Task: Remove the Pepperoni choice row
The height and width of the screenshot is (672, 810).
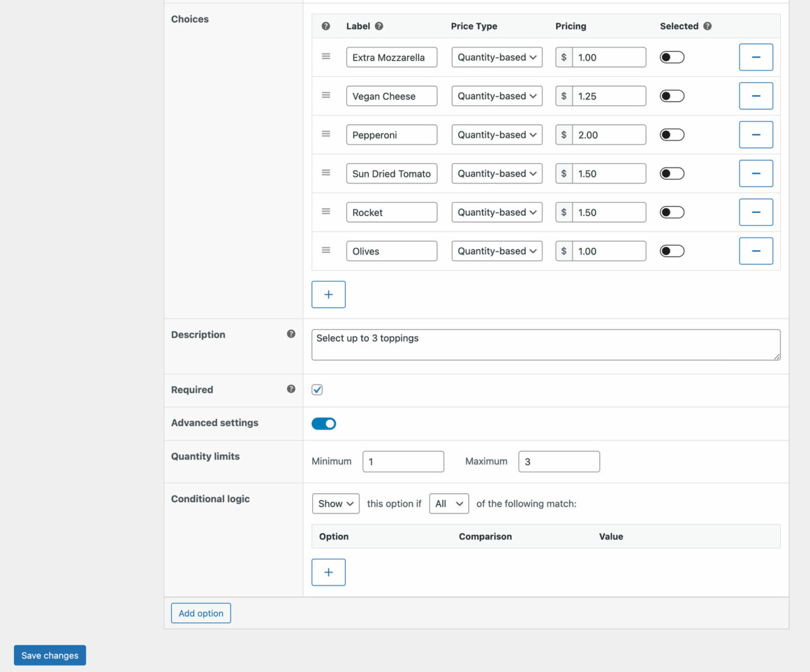Action: [756, 134]
